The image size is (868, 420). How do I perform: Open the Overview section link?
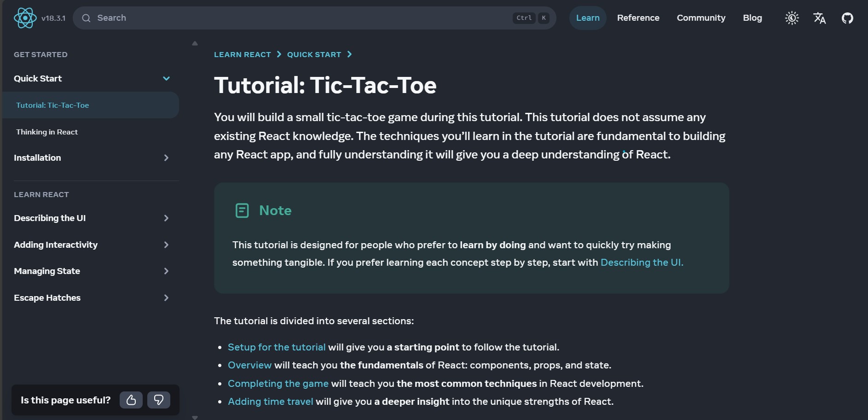pos(250,365)
